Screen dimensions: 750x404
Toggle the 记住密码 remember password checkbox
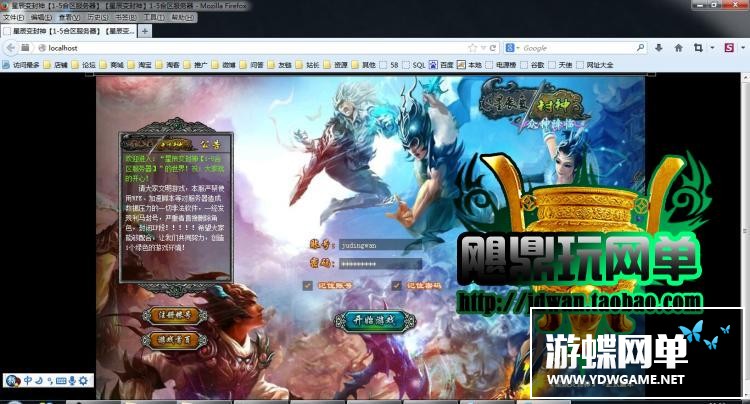click(397, 285)
